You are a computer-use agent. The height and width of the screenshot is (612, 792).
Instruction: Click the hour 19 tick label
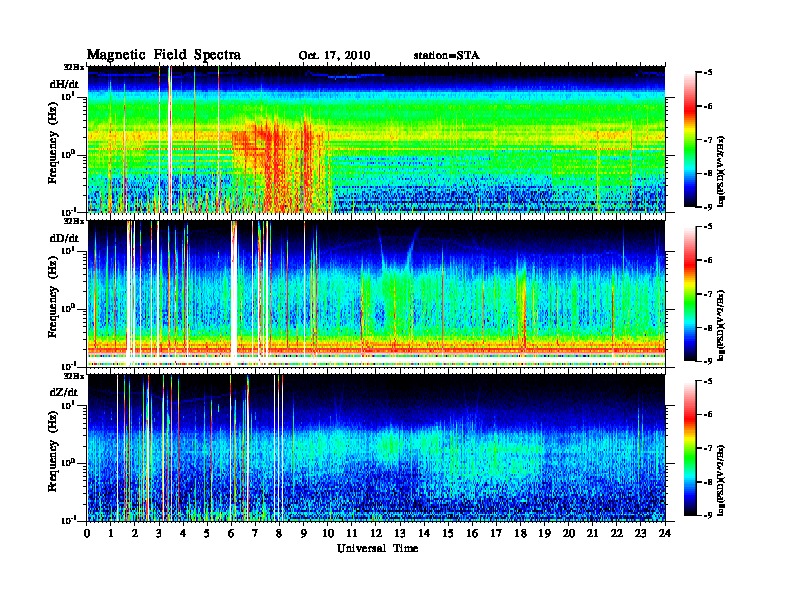click(x=544, y=534)
